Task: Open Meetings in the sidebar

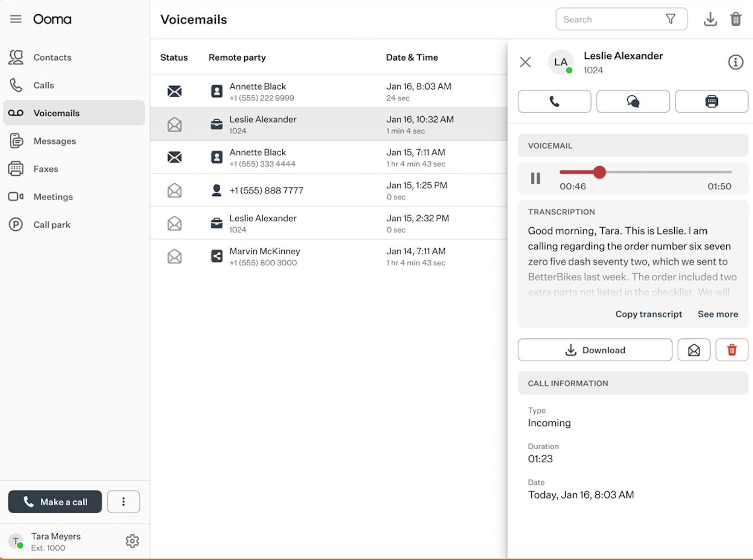Action: (74, 196)
